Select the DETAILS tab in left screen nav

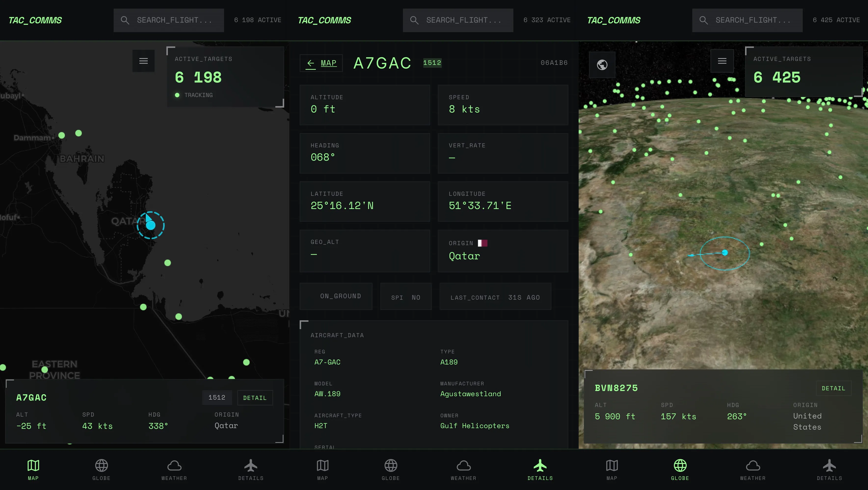251,470
